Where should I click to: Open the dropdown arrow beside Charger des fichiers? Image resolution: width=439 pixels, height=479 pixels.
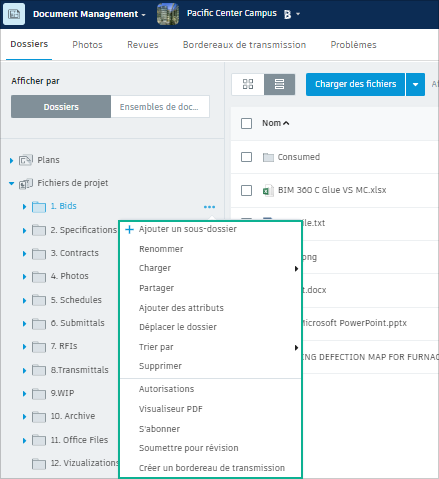[x=415, y=84]
